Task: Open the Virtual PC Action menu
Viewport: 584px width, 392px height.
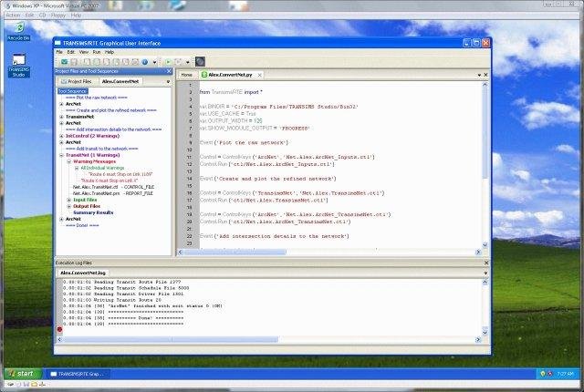Action: coord(13,15)
